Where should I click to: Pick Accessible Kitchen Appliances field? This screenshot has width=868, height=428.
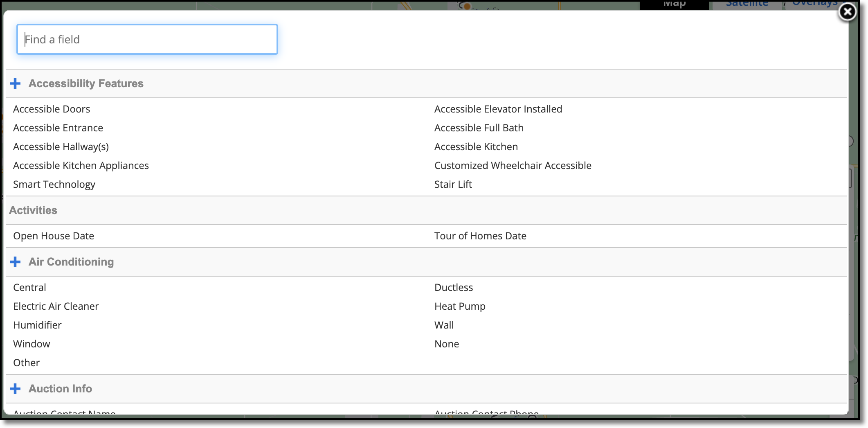pyautogui.click(x=81, y=166)
